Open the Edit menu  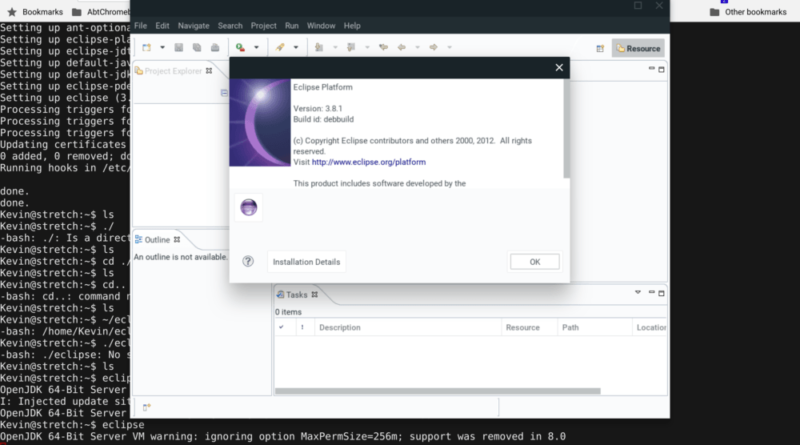point(162,26)
